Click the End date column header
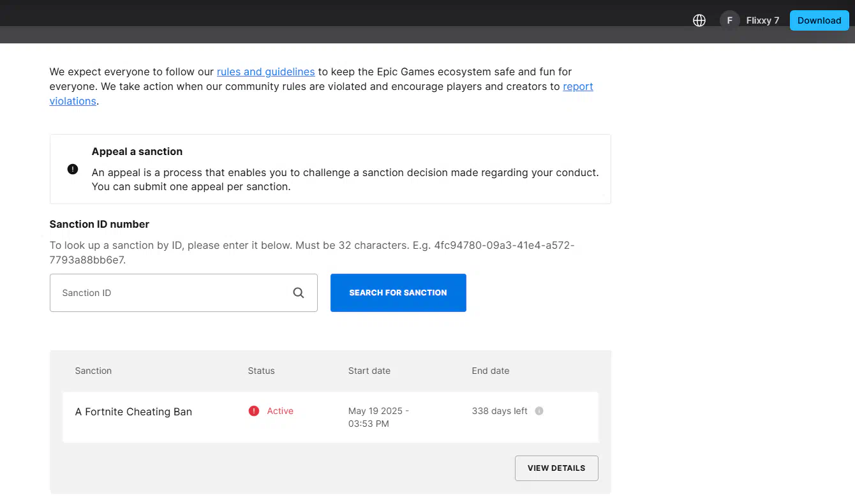The height and width of the screenshot is (504, 855). pos(490,371)
